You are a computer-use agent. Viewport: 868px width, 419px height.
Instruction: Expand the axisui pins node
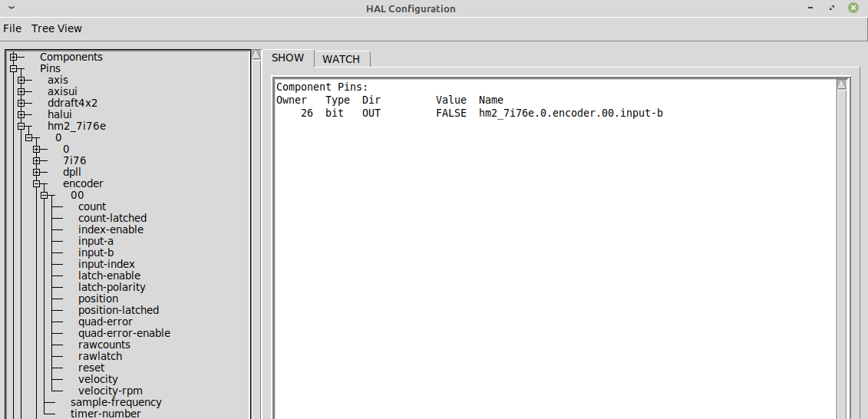tap(21, 92)
